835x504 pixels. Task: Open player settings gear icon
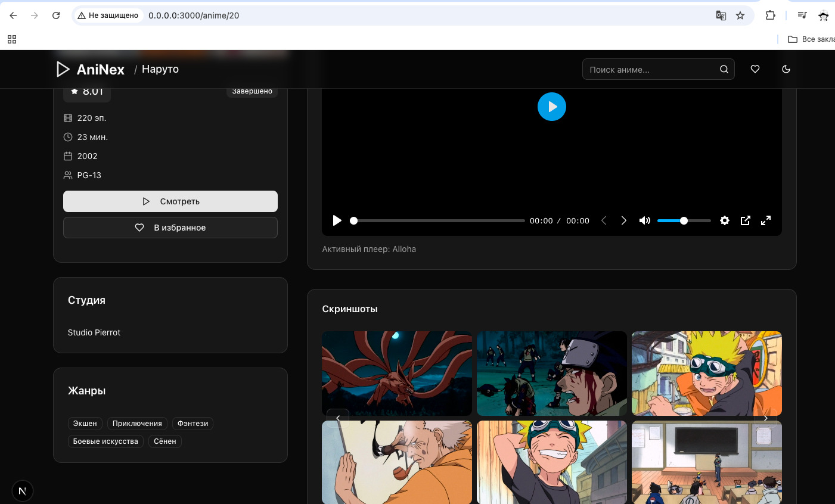pyautogui.click(x=725, y=220)
